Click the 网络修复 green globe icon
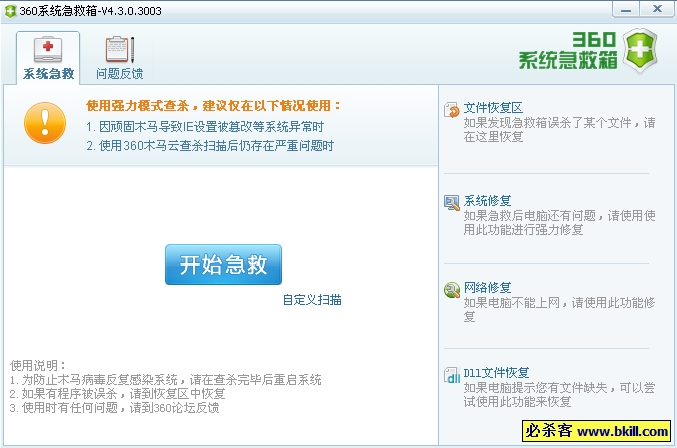Image resolution: width=677 pixels, height=448 pixels. coord(452,290)
